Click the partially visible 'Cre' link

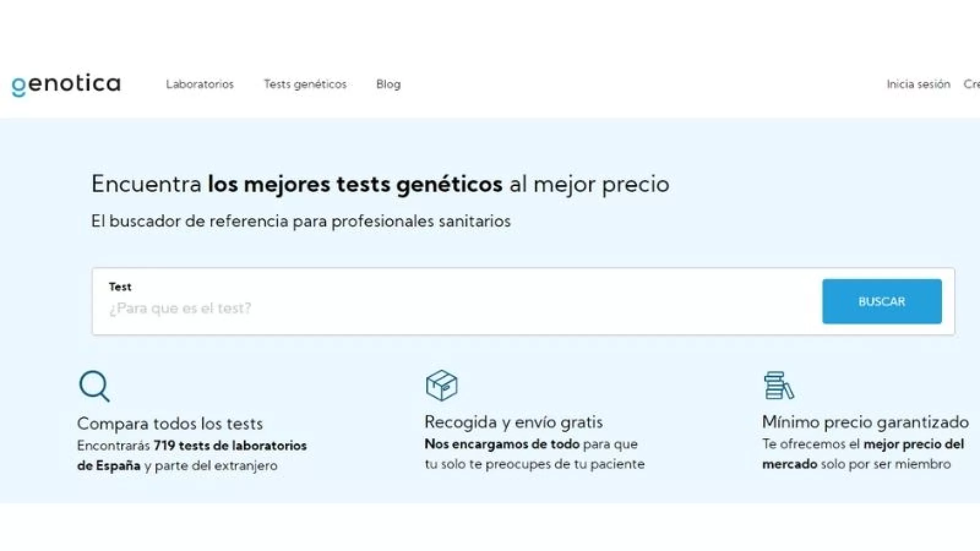pos(971,84)
